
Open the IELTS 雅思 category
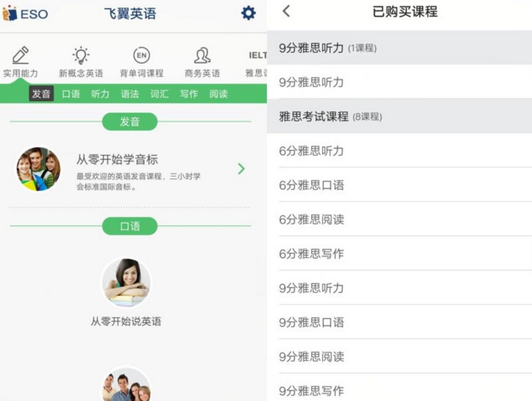coord(257,63)
